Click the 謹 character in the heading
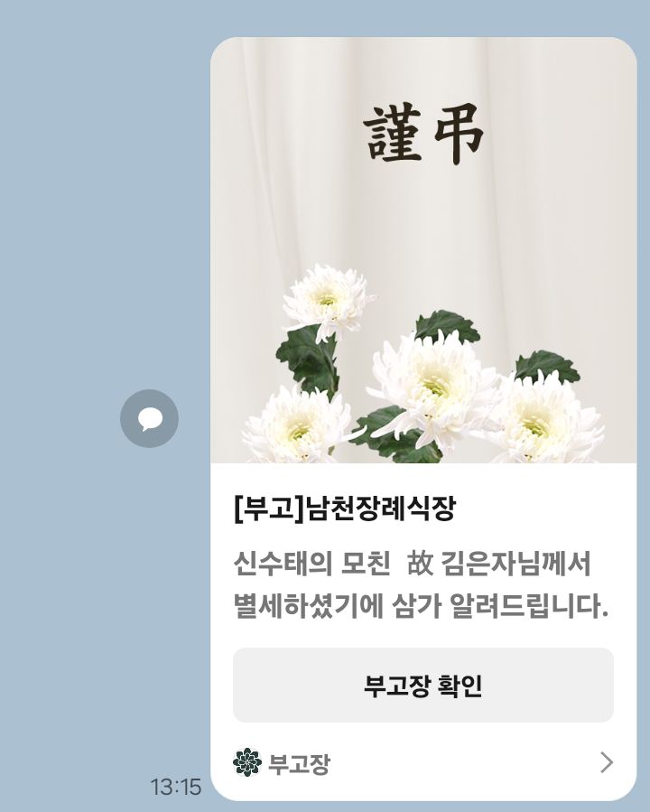 point(392,134)
